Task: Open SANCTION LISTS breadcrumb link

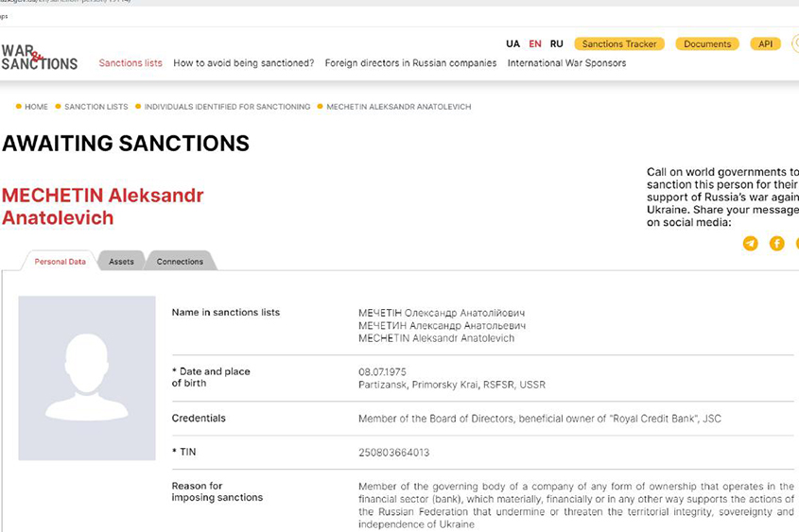Action: [96, 107]
